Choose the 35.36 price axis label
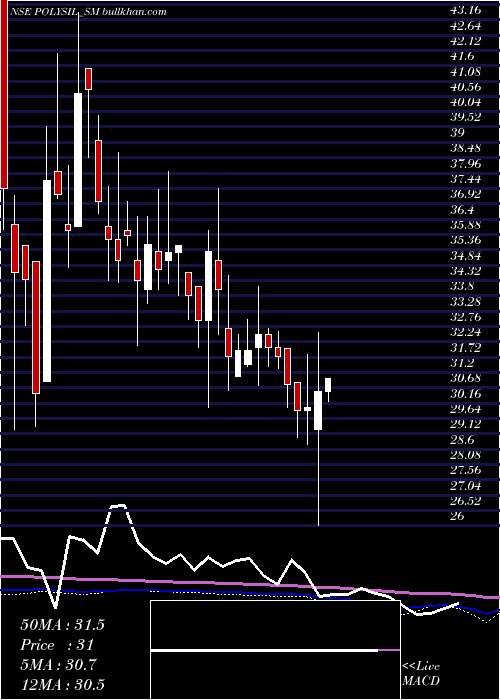 [467, 240]
